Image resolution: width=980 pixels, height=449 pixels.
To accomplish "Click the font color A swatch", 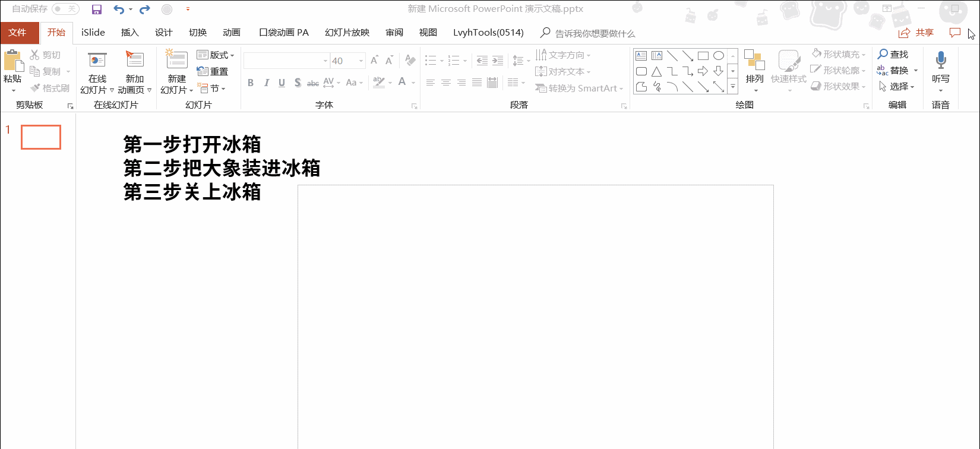I will 402,83.
